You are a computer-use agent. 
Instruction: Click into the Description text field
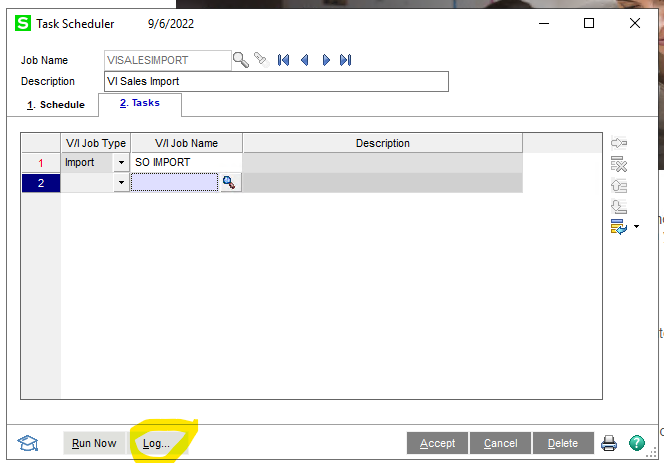[x=276, y=81]
